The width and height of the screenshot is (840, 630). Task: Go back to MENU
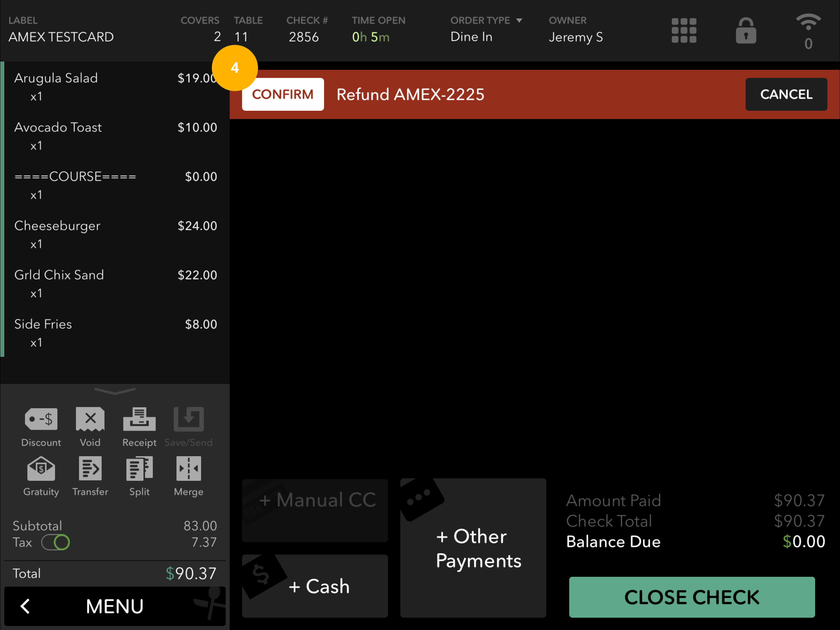(x=115, y=606)
